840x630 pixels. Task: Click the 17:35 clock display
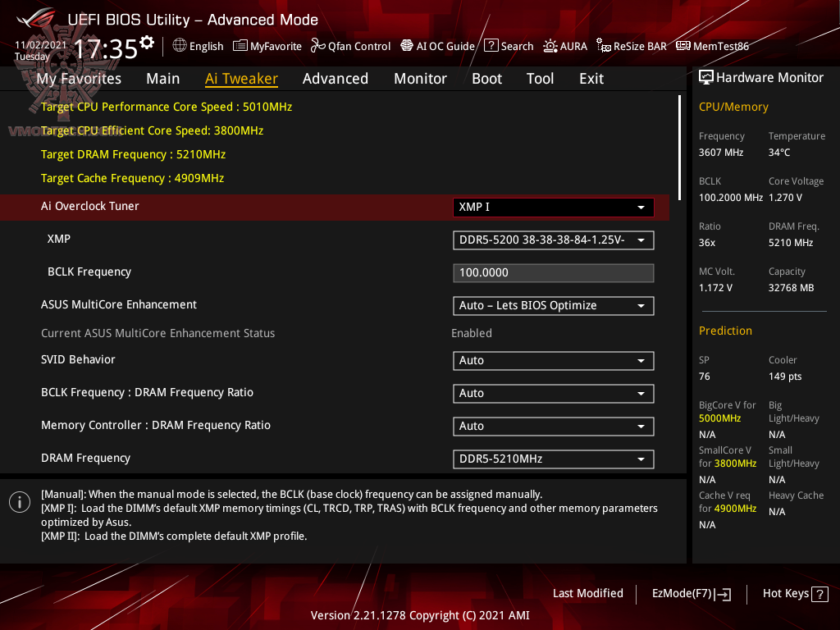tap(106, 49)
